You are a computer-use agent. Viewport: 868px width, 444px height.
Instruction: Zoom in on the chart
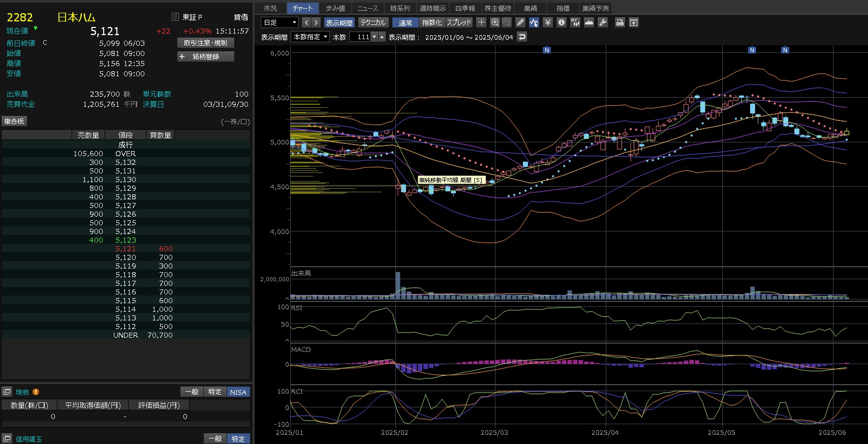point(495,22)
